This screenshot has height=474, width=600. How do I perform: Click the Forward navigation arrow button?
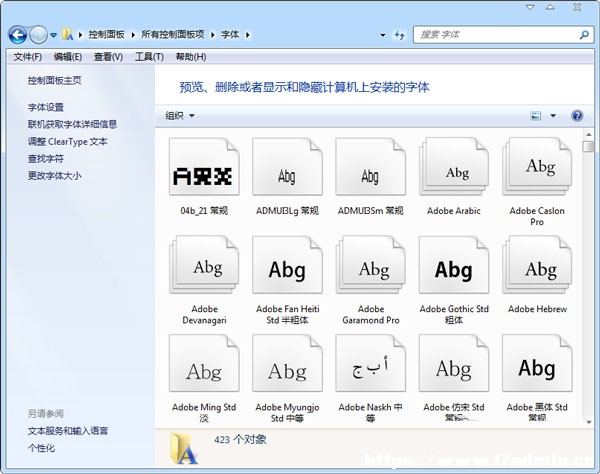point(38,35)
